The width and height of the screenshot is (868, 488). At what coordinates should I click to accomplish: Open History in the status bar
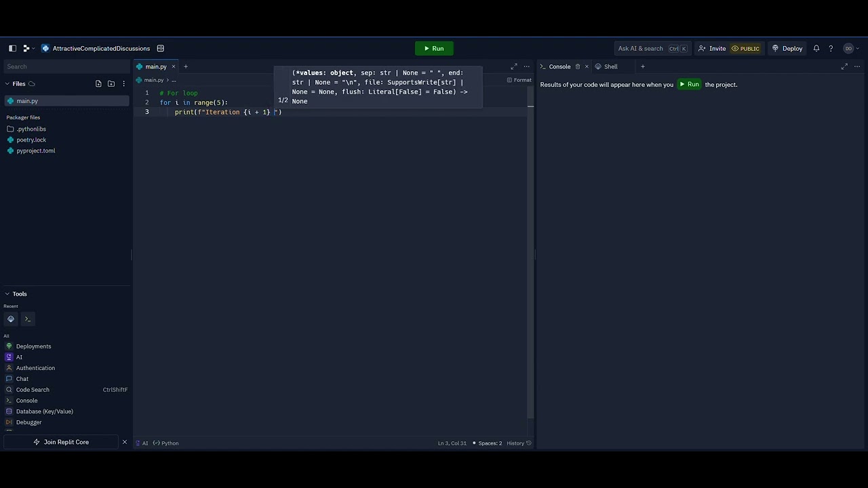pyautogui.click(x=519, y=443)
